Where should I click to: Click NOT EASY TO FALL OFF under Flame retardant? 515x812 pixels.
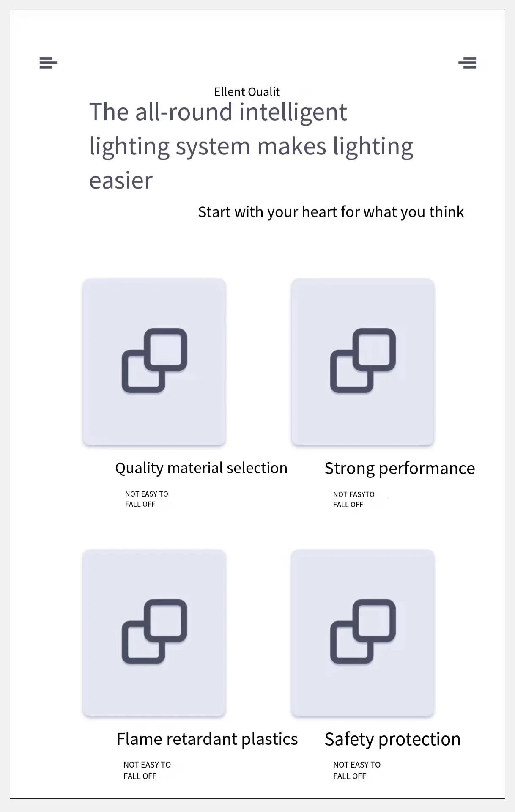[x=147, y=770]
